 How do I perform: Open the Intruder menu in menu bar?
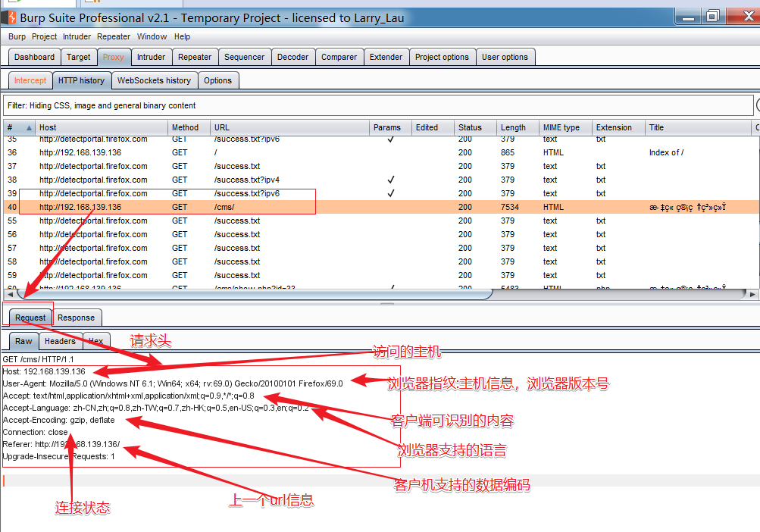[77, 36]
